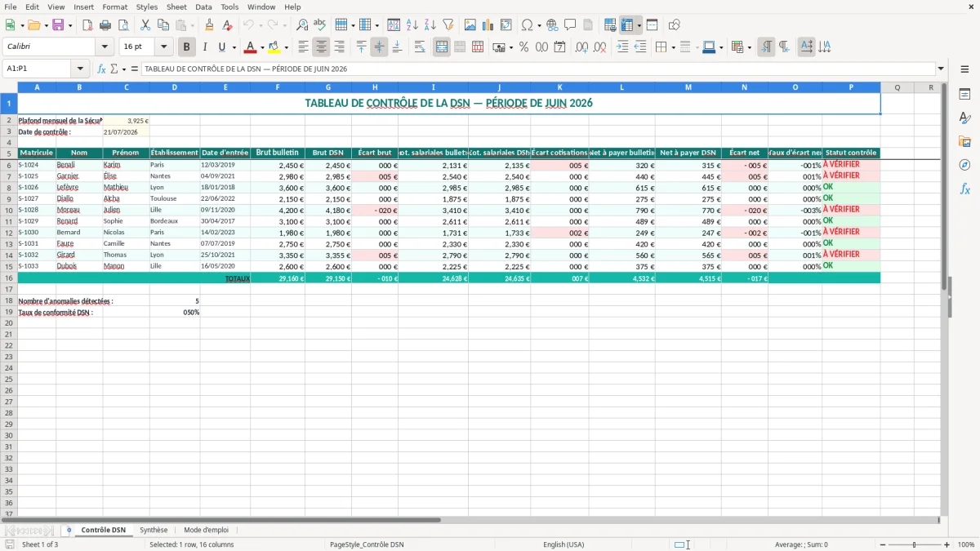Image resolution: width=980 pixels, height=551 pixels.
Task: Copy the selection to clipboard
Action: [163, 25]
